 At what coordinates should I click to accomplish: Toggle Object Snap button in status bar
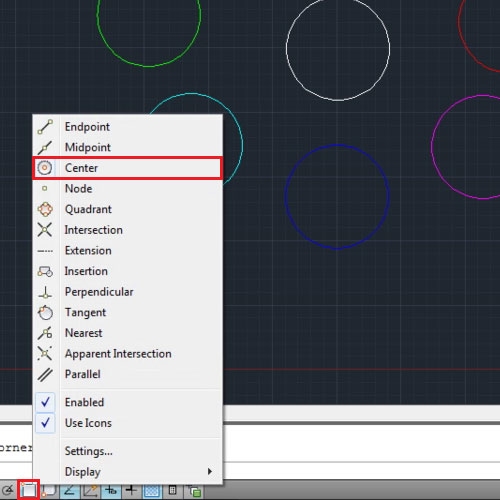(x=29, y=490)
